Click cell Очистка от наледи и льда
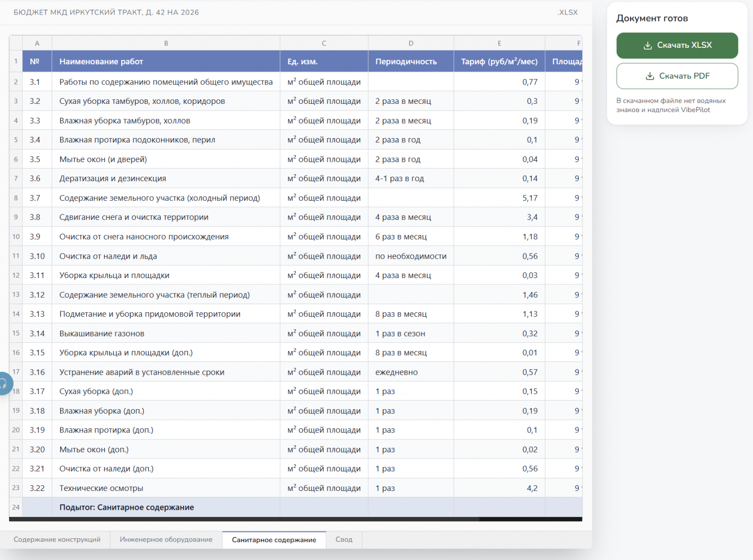Viewport: 753px width, 560px height. (166, 256)
